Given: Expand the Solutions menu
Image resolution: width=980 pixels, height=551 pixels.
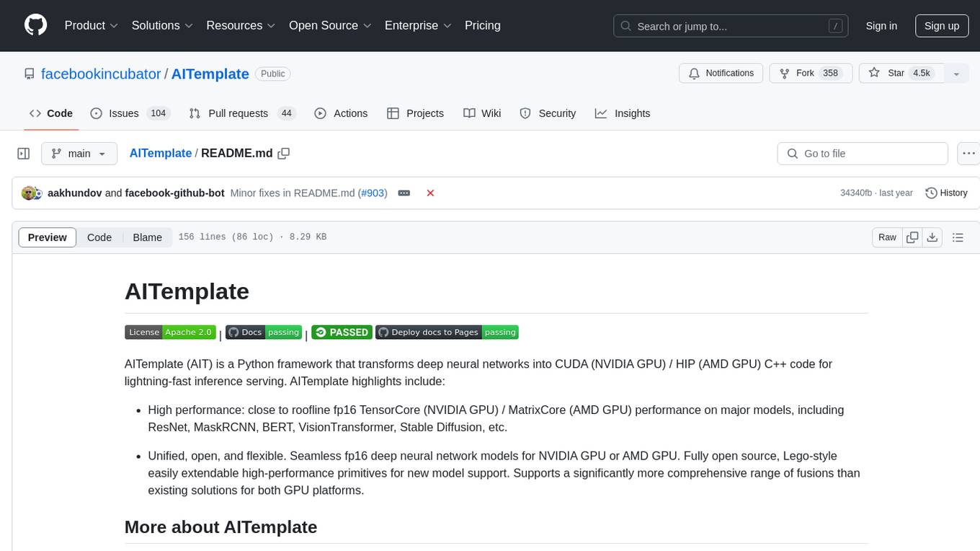Looking at the screenshot, I should (x=162, y=25).
